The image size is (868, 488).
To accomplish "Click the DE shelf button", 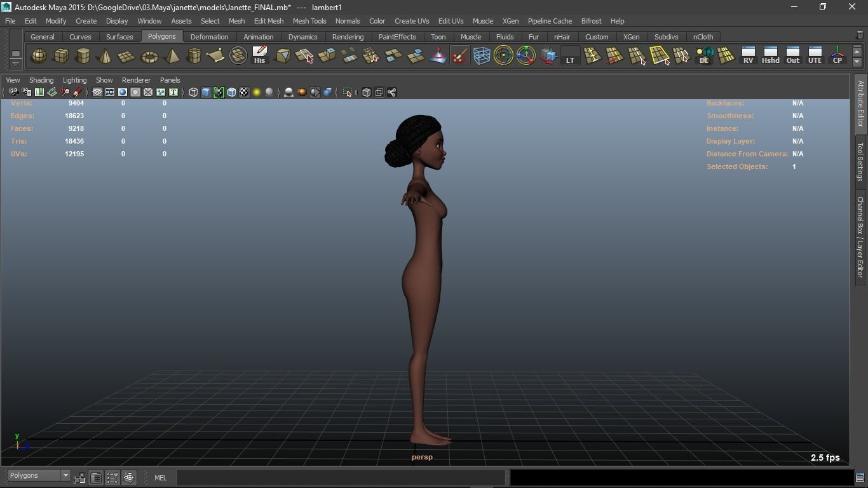I will coord(704,56).
